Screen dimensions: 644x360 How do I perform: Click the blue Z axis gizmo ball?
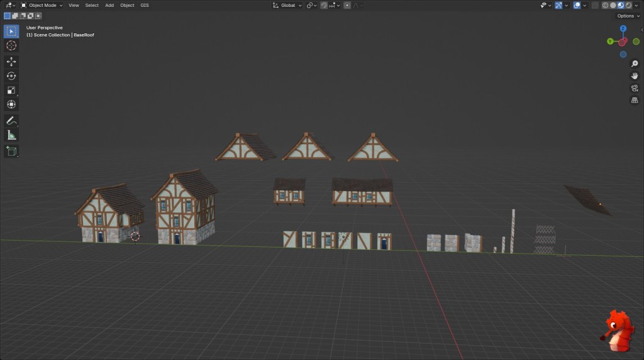click(623, 29)
